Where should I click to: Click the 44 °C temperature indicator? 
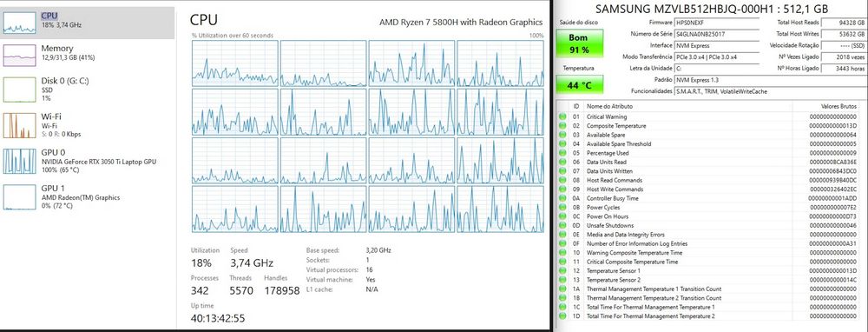click(x=579, y=85)
